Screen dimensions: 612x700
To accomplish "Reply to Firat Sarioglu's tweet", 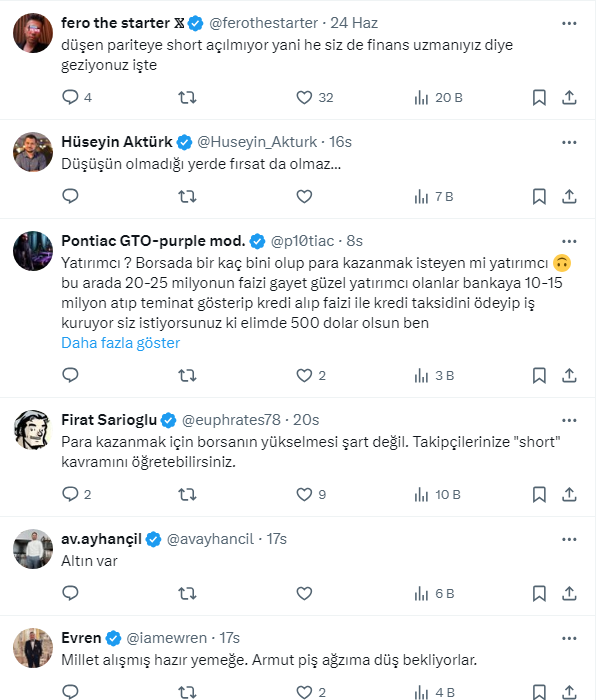I will pyautogui.click(x=70, y=494).
